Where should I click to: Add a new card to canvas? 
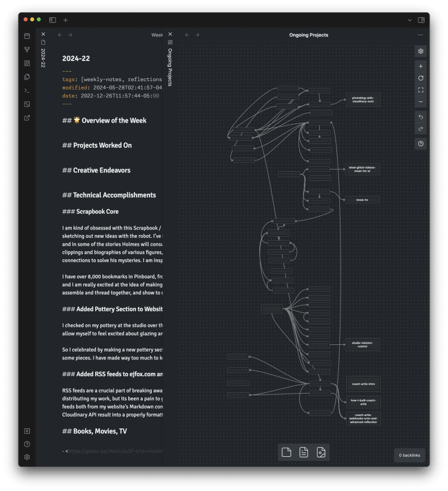click(x=286, y=452)
